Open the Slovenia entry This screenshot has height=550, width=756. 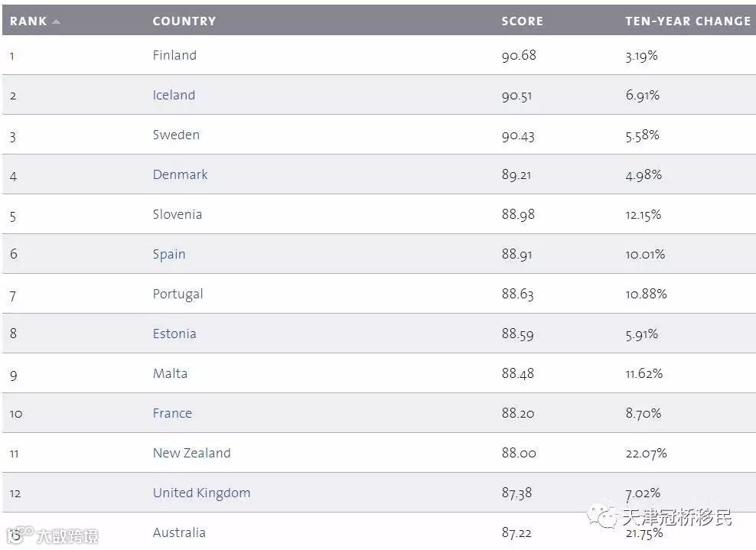(178, 214)
